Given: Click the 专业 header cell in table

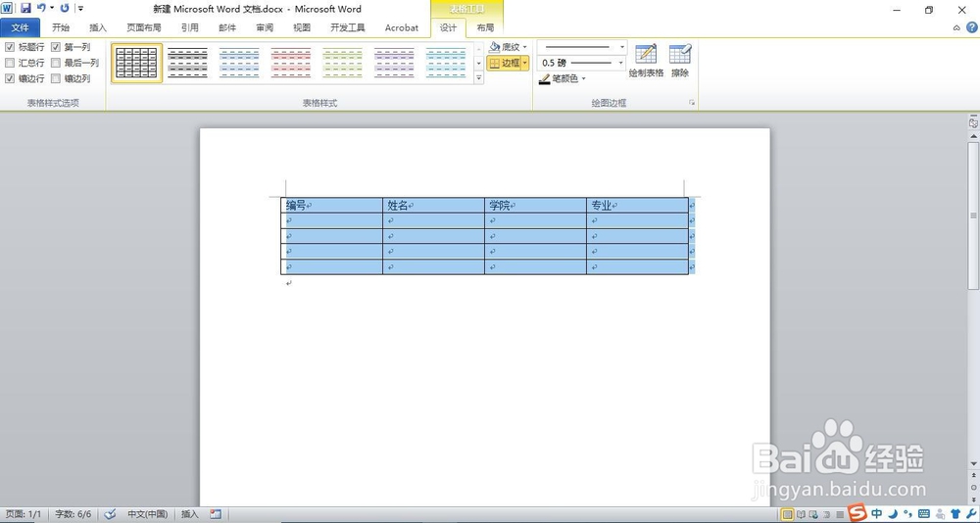Looking at the screenshot, I should (x=637, y=205).
